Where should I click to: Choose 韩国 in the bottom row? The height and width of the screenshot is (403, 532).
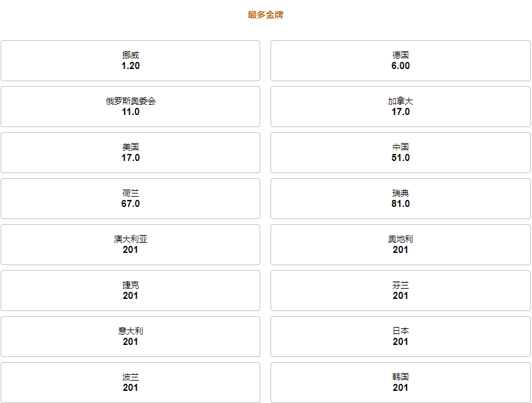(400, 383)
